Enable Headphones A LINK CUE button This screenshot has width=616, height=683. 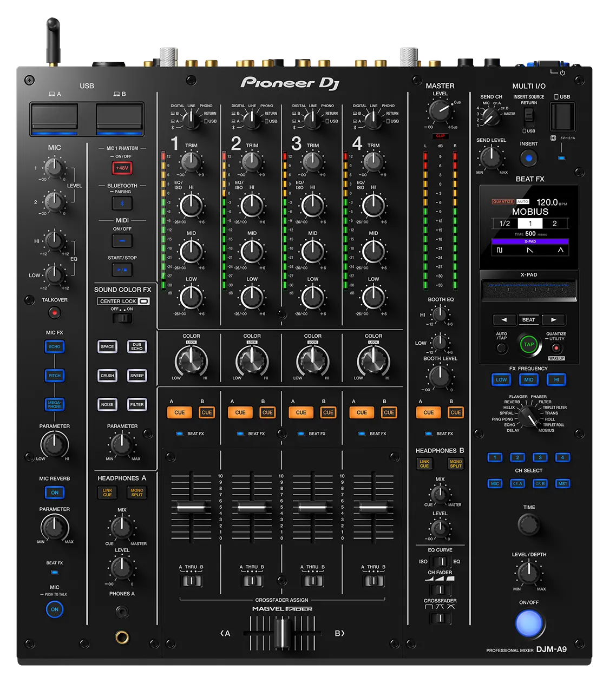[x=107, y=492]
